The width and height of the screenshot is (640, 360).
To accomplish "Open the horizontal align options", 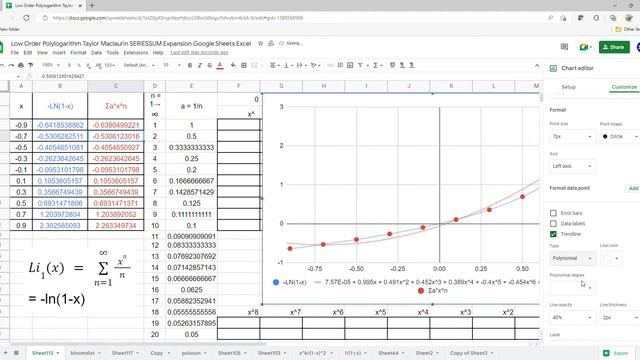I will 274,65.
